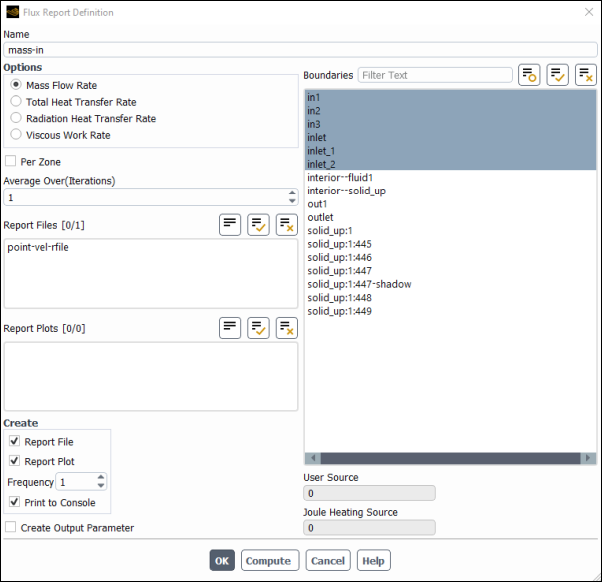Click the Compute button

(270, 561)
